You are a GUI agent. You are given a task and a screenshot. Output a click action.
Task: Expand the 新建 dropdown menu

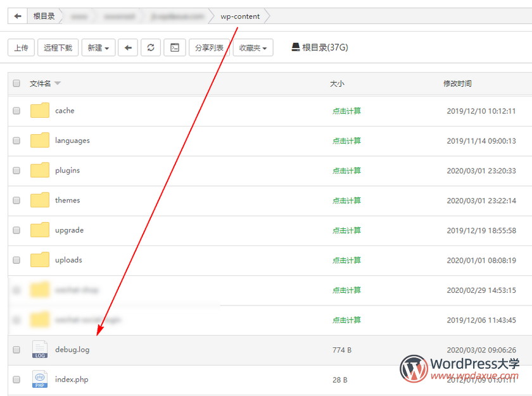[x=99, y=47]
